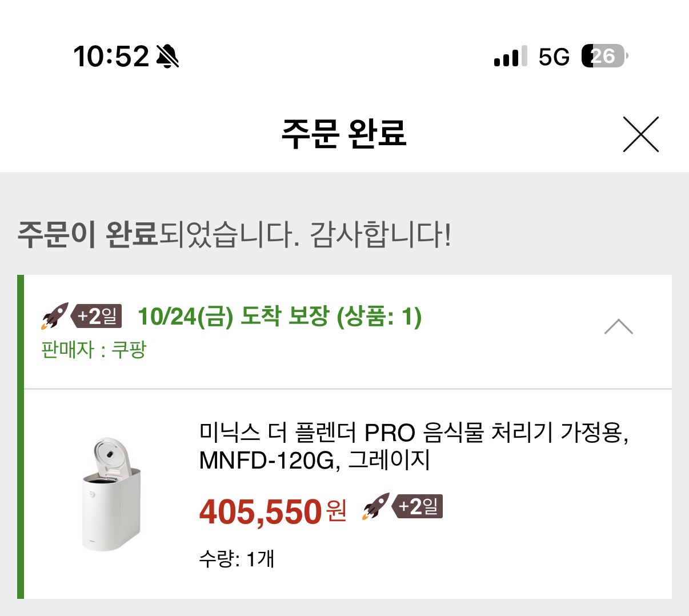Tap the +2일 badge beside 10/24 arrival date
The width and height of the screenshot is (689, 616).
point(97,316)
